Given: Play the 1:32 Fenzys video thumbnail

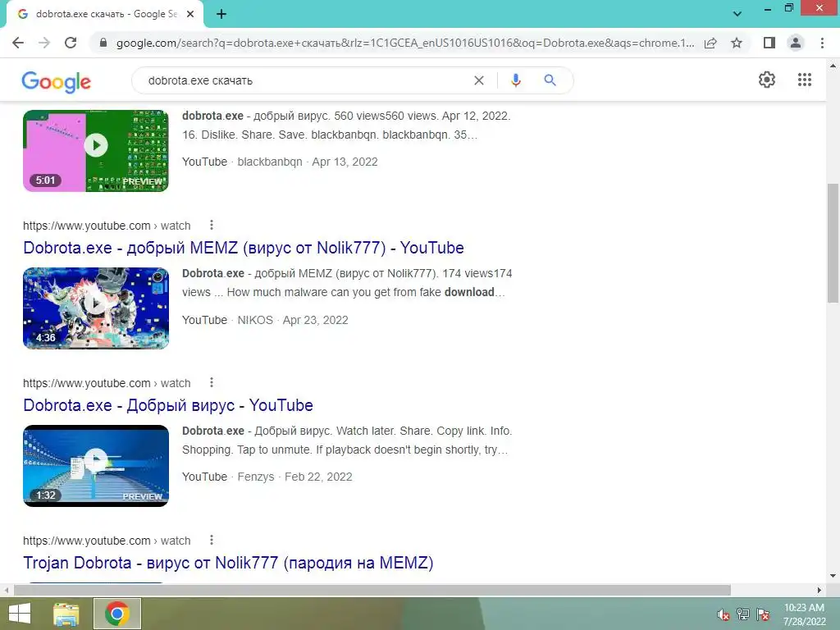Looking at the screenshot, I should click(x=96, y=466).
